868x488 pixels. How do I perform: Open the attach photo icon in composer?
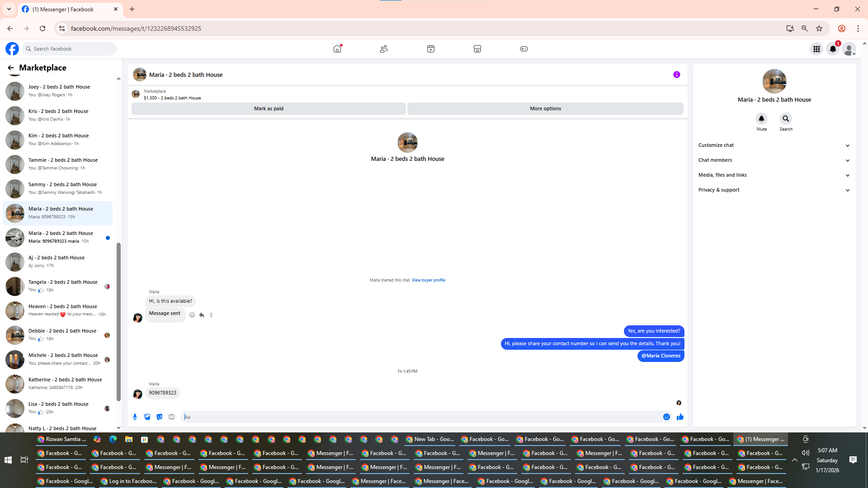click(147, 417)
